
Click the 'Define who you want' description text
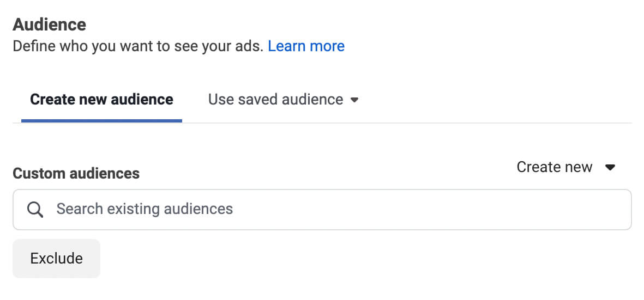pyautogui.click(x=139, y=46)
